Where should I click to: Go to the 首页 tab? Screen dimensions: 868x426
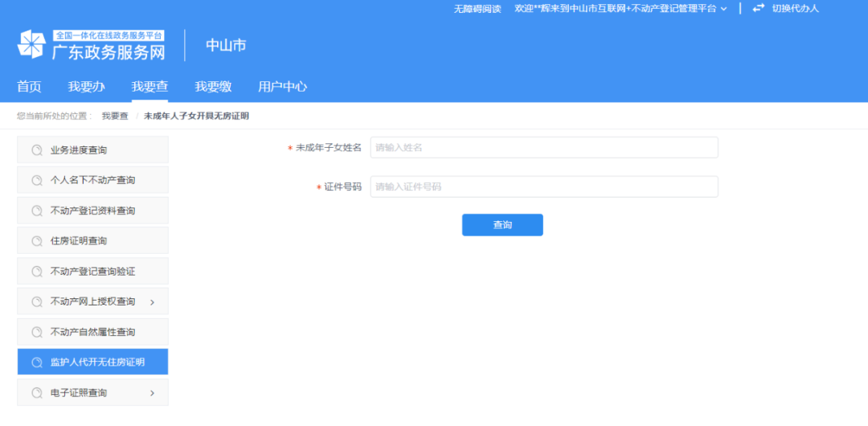pos(30,87)
